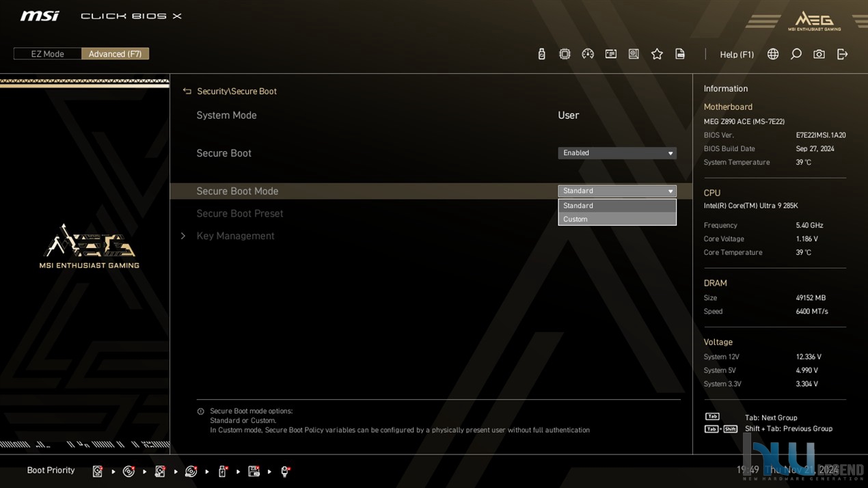
Task: Click the Shift + Tab: Previous Group hint
Action: pos(789,429)
